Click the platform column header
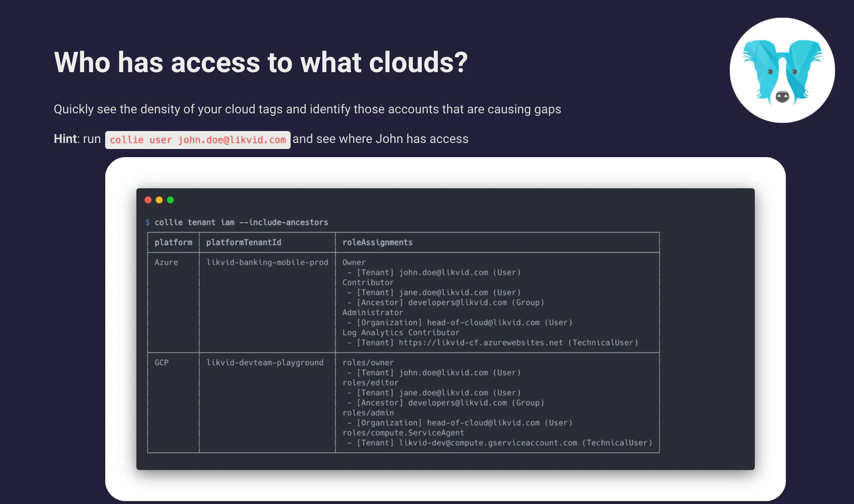The image size is (854, 504). [x=174, y=243]
